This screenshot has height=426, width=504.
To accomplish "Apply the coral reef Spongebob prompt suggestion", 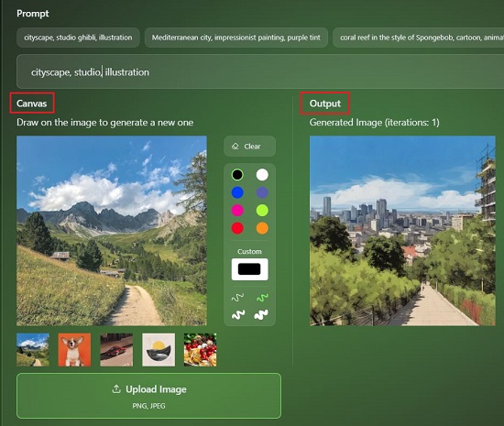I will tap(419, 38).
